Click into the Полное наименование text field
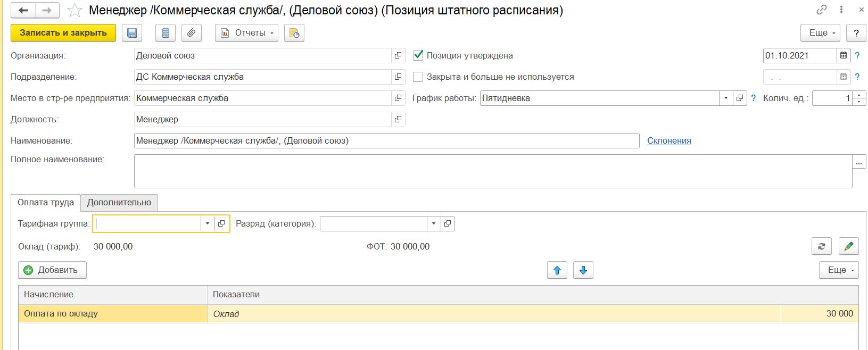Image resolution: width=868 pixels, height=350 pixels. click(x=492, y=171)
